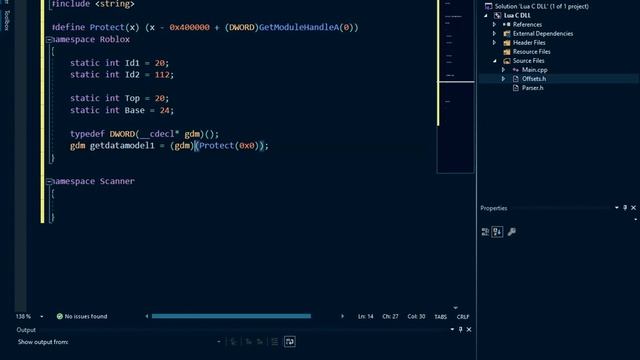Click the horizontal scrollbar right arrow
The image size is (640, 360).
tap(342, 316)
